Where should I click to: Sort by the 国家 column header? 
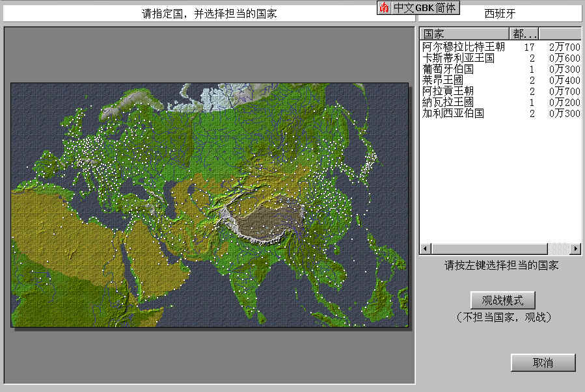464,34
